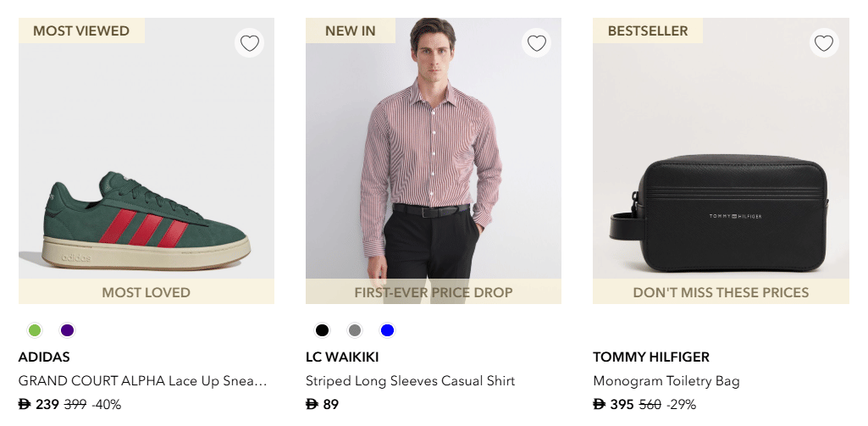
Task: Select green color for Adidas sneaker
Action: point(35,330)
